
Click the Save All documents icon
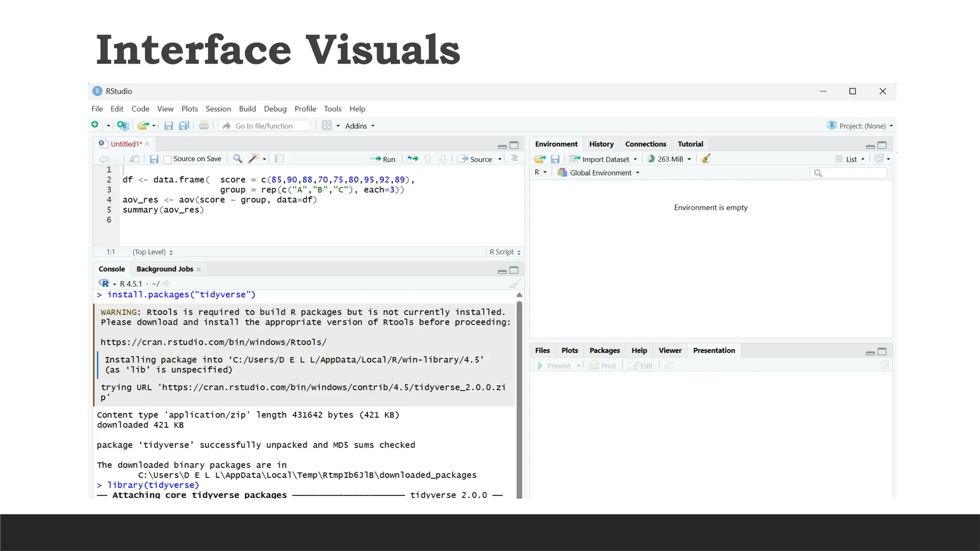click(x=184, y=126)
